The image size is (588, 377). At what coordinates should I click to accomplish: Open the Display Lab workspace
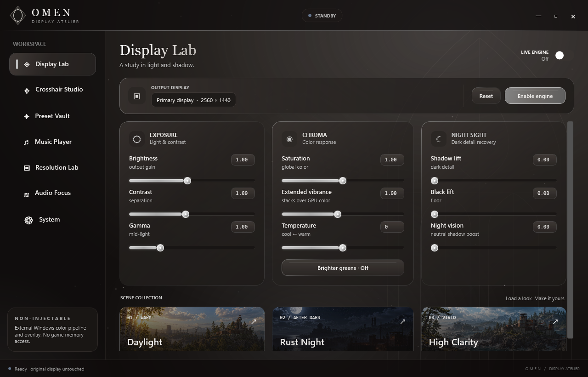(52, 64)
